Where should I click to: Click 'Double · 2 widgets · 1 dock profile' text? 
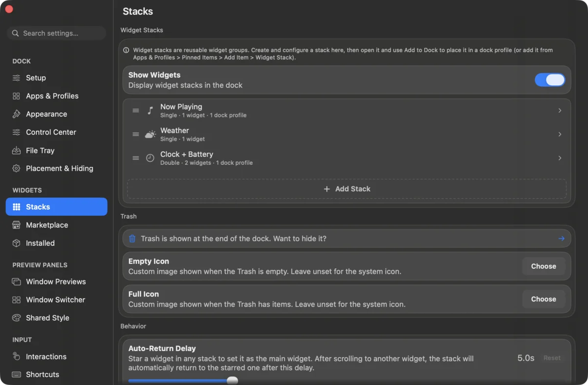point(206,163)
